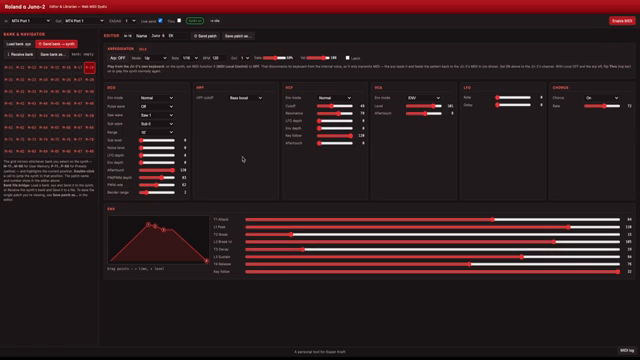Viewport: 640px width, 360px height.
Task: Click envelope graph point 1
Action: pyautogui.click(x=148, y=224)
